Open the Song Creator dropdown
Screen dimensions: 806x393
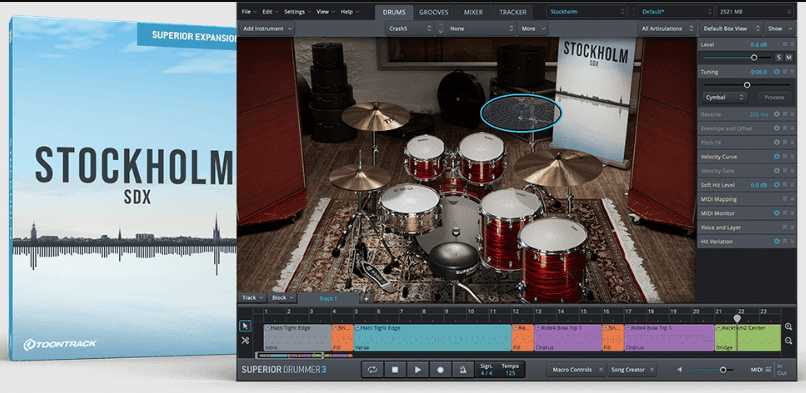[632, 369]
